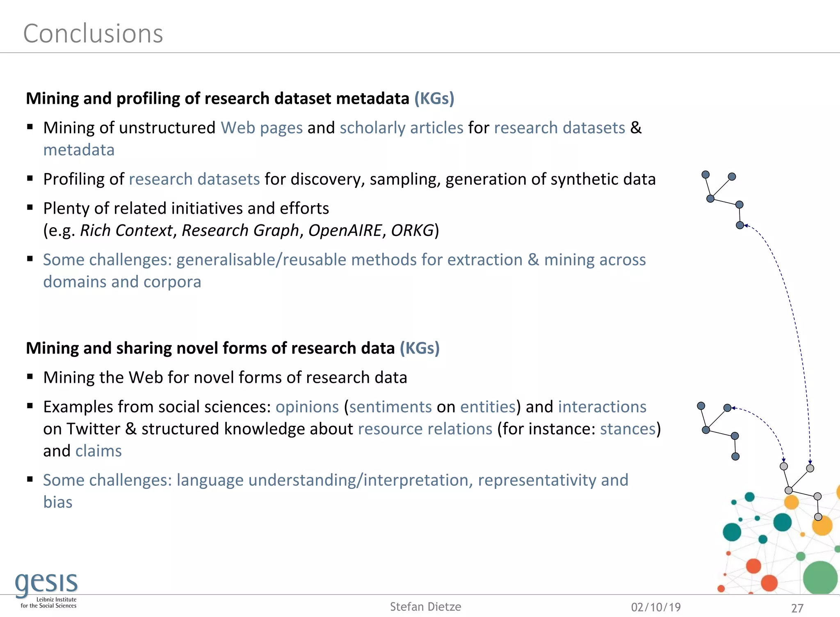Select the blue 'claims' text
The height and width of the screenshot is (617, 840).
99,451
